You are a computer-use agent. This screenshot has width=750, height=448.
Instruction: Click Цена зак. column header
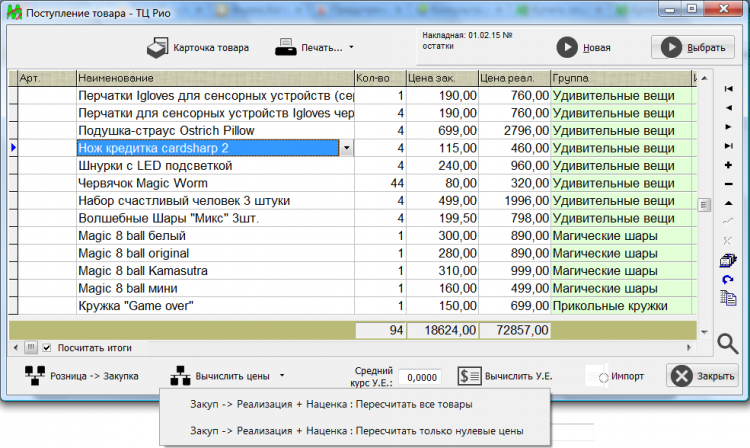442,78
